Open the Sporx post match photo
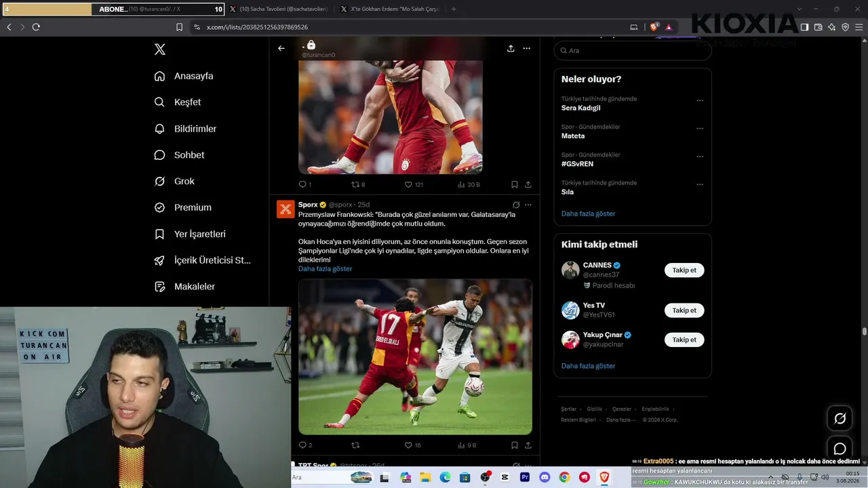The width and height of the screenshot is (868, 488). [415, 357]
